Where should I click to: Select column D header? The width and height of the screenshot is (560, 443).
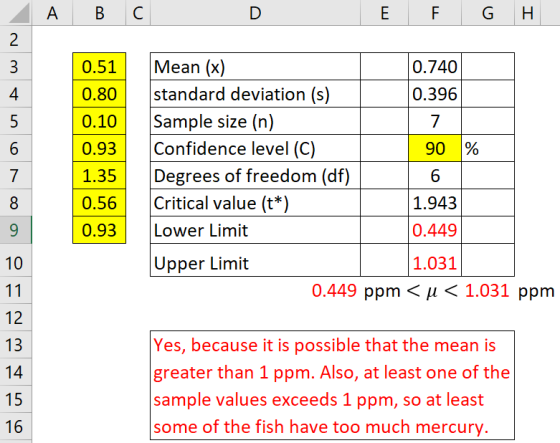tap(255, 13)
